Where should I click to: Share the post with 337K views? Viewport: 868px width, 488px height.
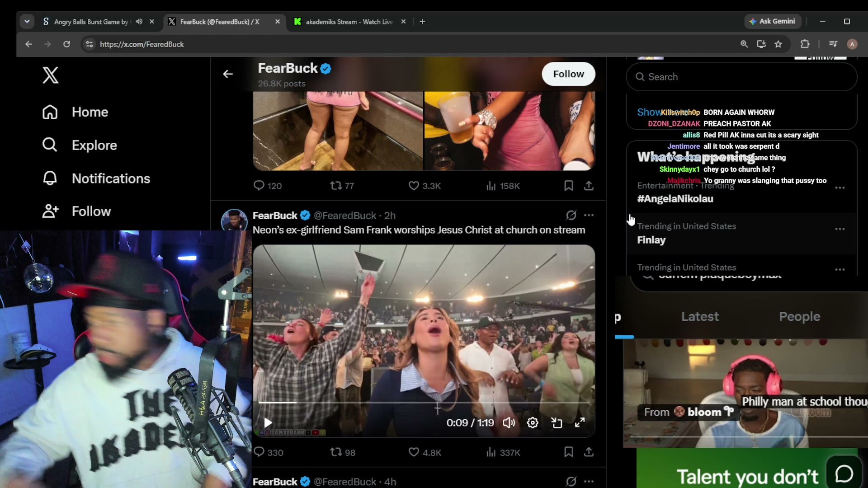coord(589,452)
